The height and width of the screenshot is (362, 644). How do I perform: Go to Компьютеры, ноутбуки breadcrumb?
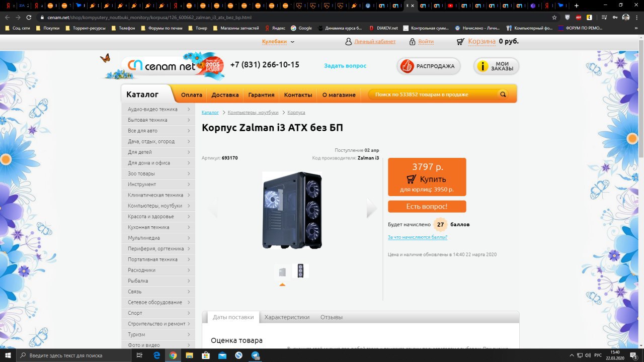(x=253, y=113)
